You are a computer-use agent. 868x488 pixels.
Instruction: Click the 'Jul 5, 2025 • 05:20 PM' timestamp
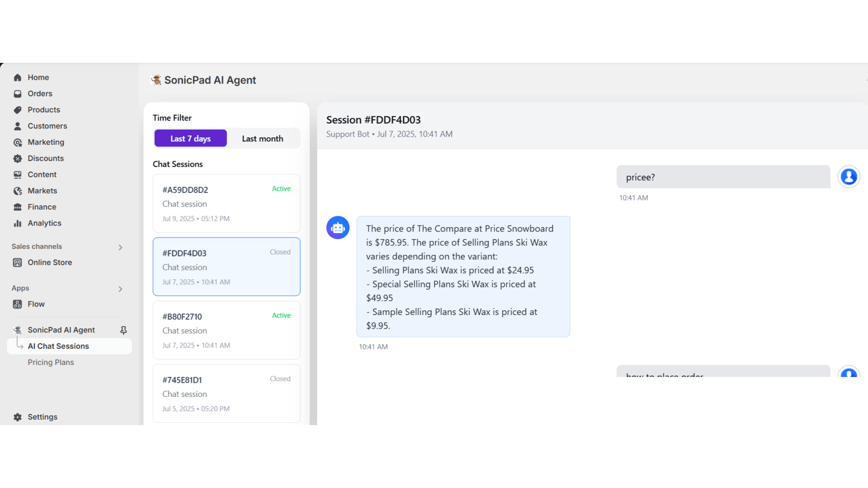(x=196, y=409)
